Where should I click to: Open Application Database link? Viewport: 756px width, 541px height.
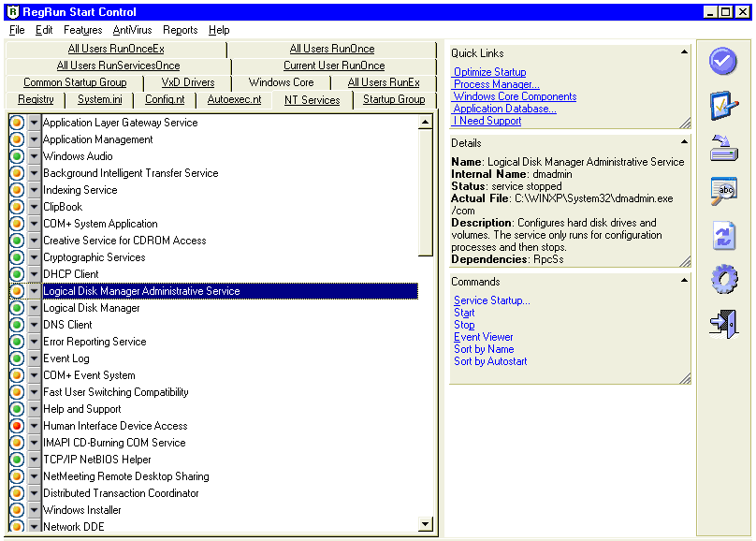(505, 109)
